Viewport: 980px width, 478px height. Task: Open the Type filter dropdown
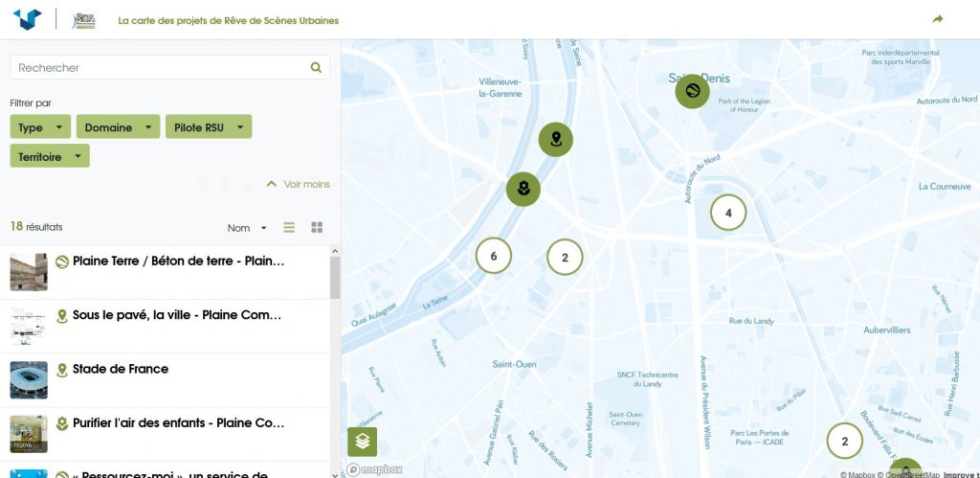pos(40,127)
